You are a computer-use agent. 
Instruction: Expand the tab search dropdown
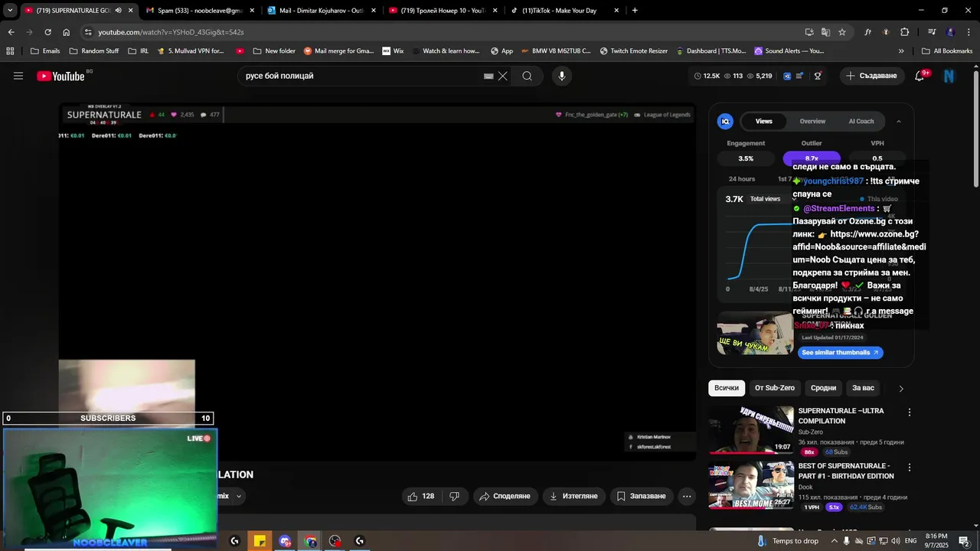pos(10,11)
